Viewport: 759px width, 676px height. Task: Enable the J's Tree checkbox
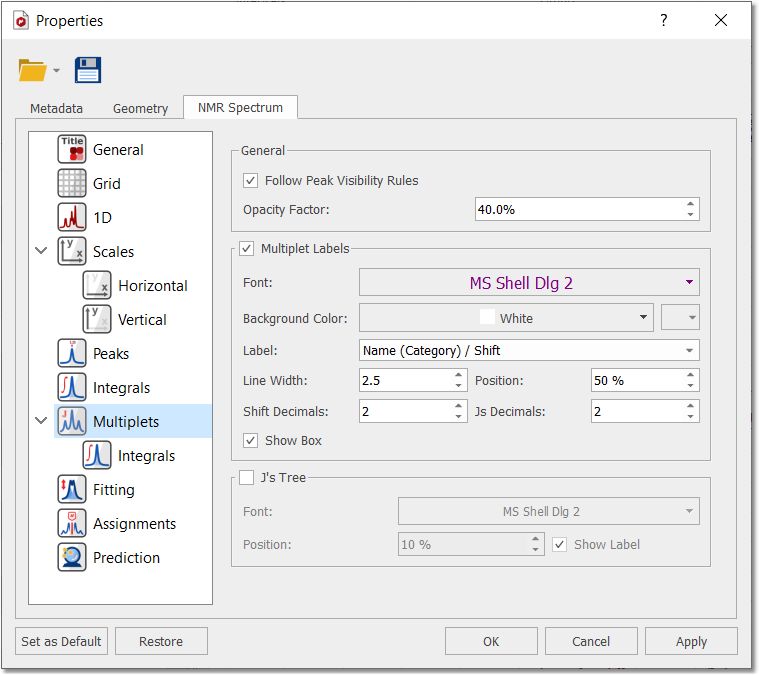click(247, 478)
